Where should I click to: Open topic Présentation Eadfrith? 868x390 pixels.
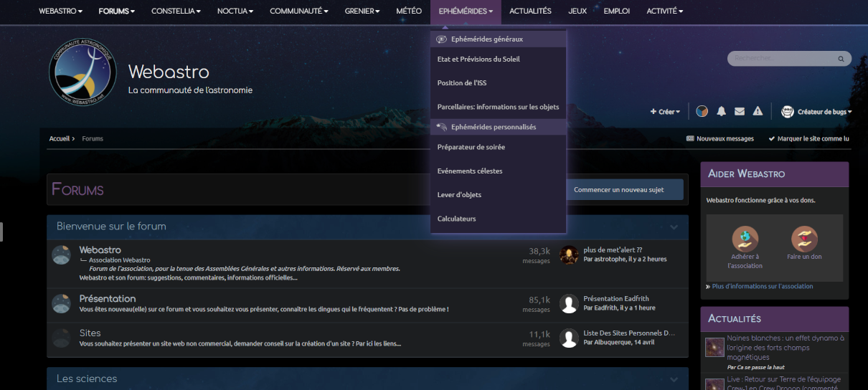point(616,299)
